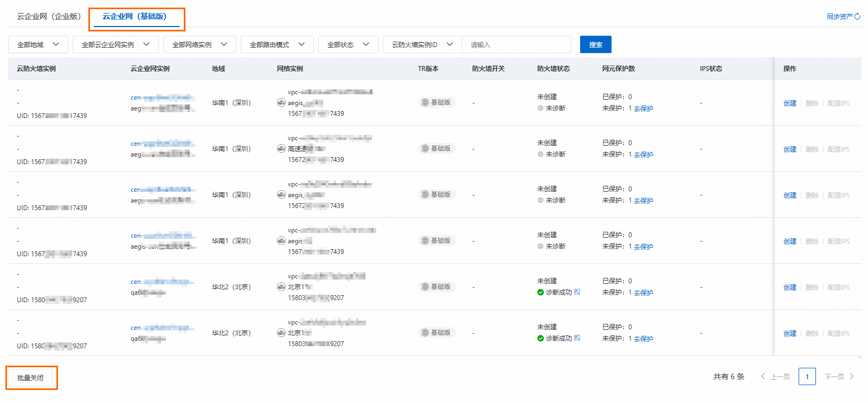Expand the 云防火墙实例ID search-type dropdown
The width and height of the screenshot is (868, 403).
422,44
